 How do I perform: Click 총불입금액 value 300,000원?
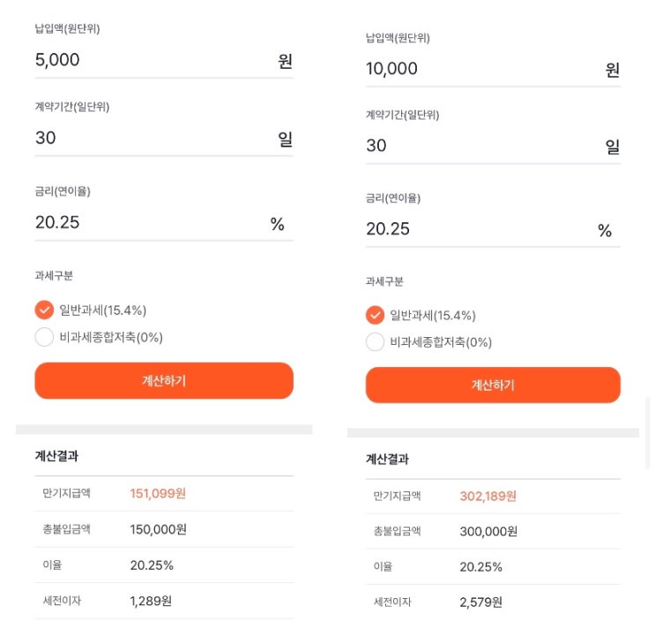488,531
